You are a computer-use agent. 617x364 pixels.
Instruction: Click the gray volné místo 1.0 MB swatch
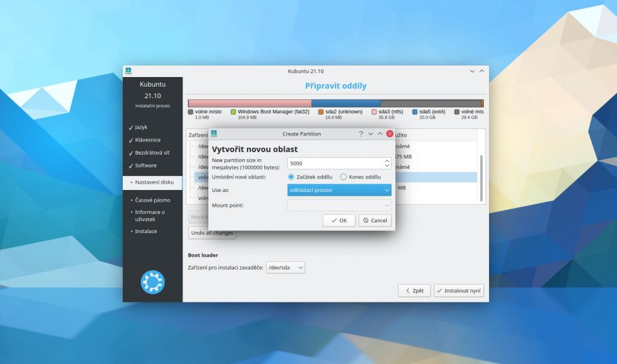(x=191, y=112)
